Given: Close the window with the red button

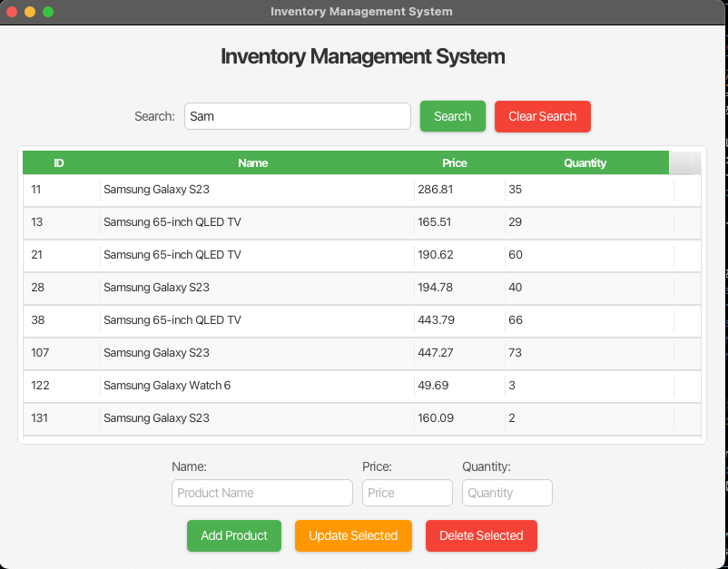Looking at the screenshot, I should 12,12.
